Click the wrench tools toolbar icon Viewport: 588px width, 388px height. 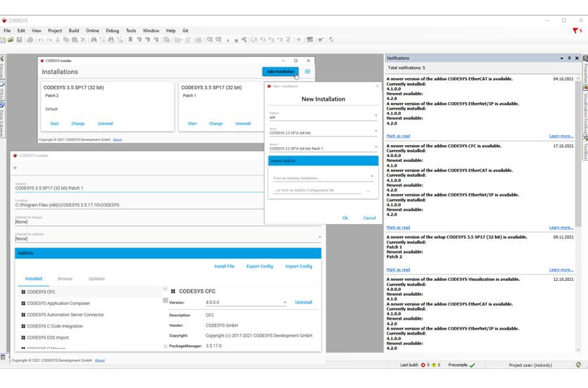pos(244,39)
